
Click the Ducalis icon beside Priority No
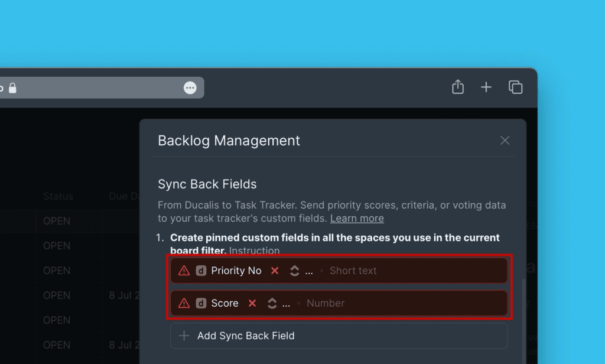[x=201, y=271]
